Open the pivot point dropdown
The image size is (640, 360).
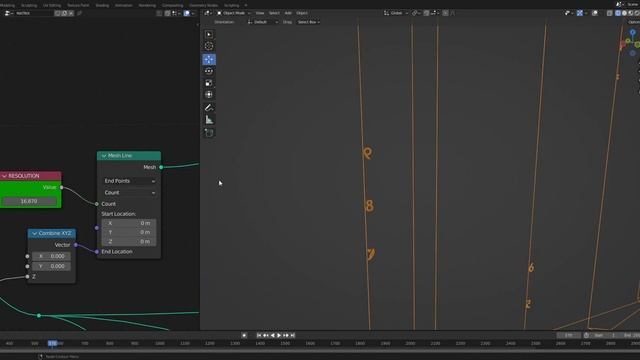tap(416, 13)
